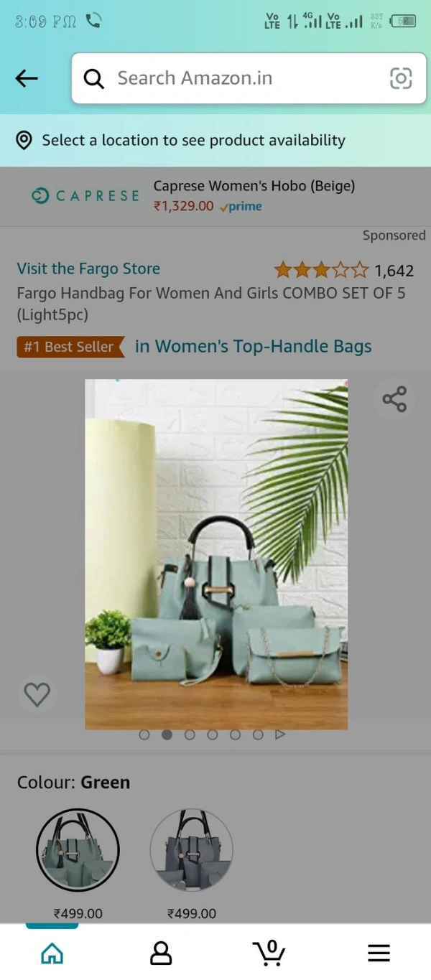This screenshot has width=431, height=980.
Task: Show first product image via first dot
Action: 144,734
